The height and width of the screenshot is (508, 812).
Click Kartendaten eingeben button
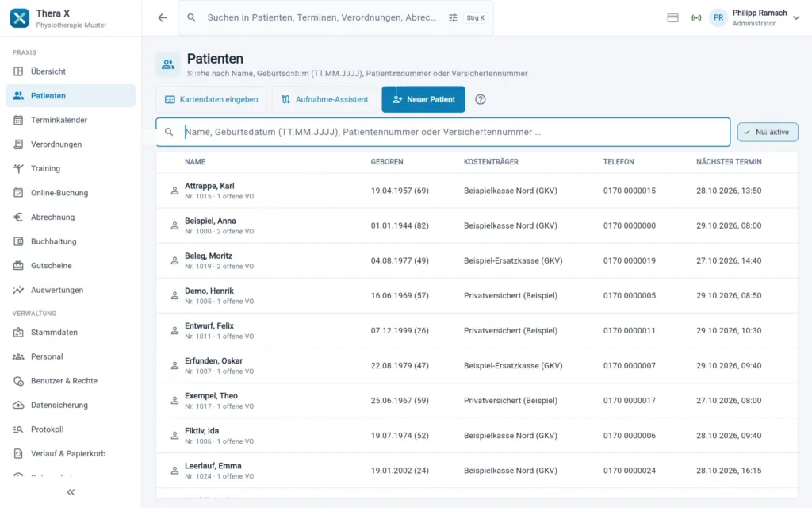(211, 99)
